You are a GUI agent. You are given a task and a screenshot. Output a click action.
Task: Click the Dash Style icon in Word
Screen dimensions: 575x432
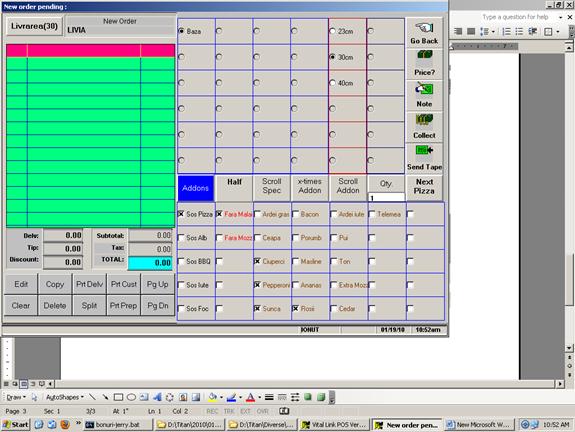(282, 397)
